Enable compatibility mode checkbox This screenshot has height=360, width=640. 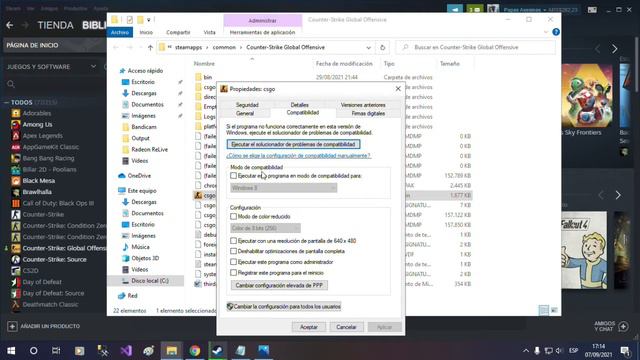(x=233, y=176)
